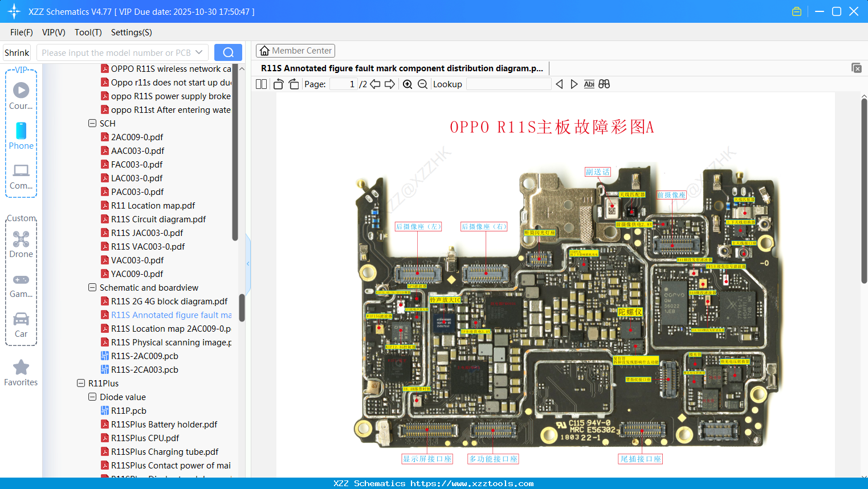Zoom out of the fault diagram
This screenshot has height=489, width=868.
click(423, 84)
